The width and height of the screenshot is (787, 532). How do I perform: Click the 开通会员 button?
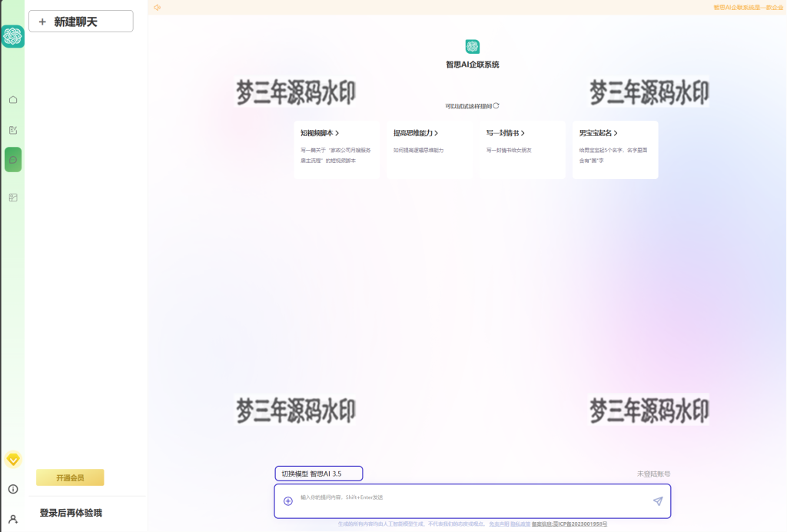70,477
